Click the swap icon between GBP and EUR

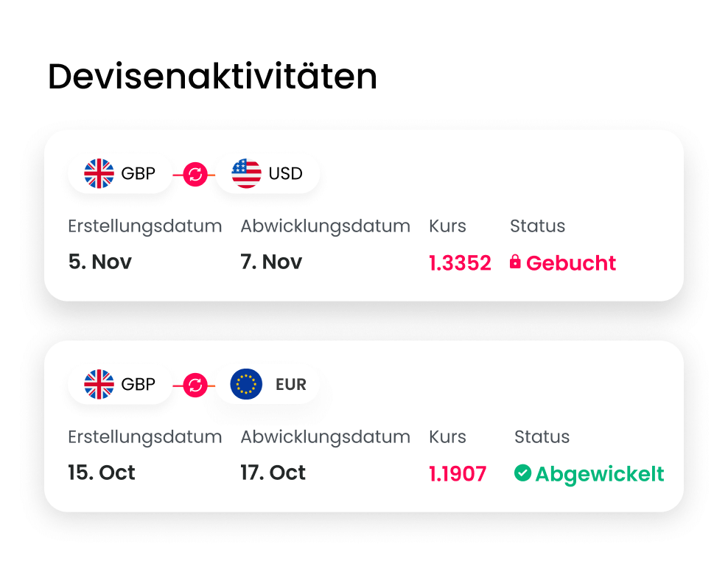[x=195, y=385]
